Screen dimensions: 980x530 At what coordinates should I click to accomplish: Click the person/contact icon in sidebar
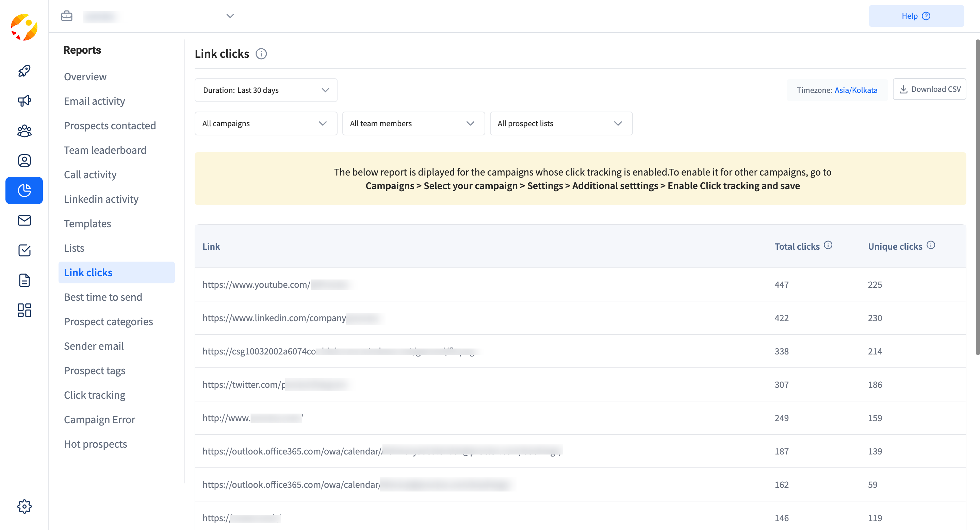click(25, 159)
